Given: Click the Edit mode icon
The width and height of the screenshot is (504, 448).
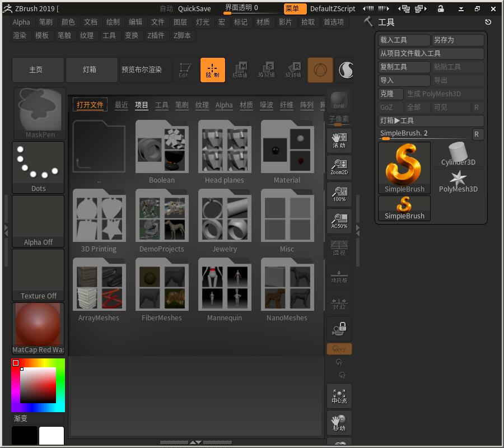Looking at the screenshot, I should click(x=185, y=70).
